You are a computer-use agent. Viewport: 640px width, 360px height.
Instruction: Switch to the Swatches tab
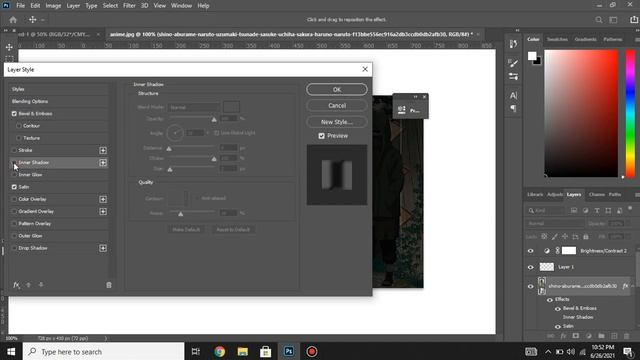(x=557, y=40)
